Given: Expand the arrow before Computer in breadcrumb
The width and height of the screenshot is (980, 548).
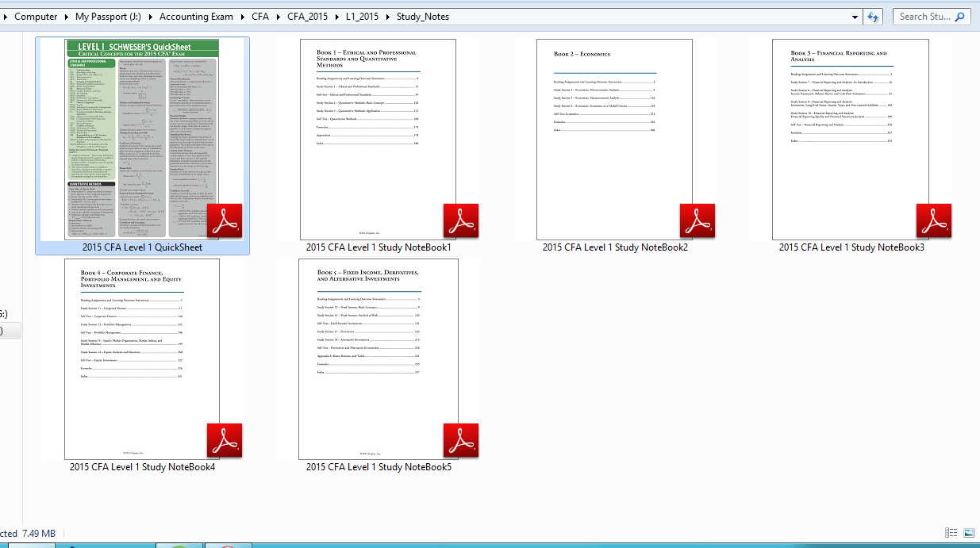Looking at the screenshot, I should click(5, 17).
